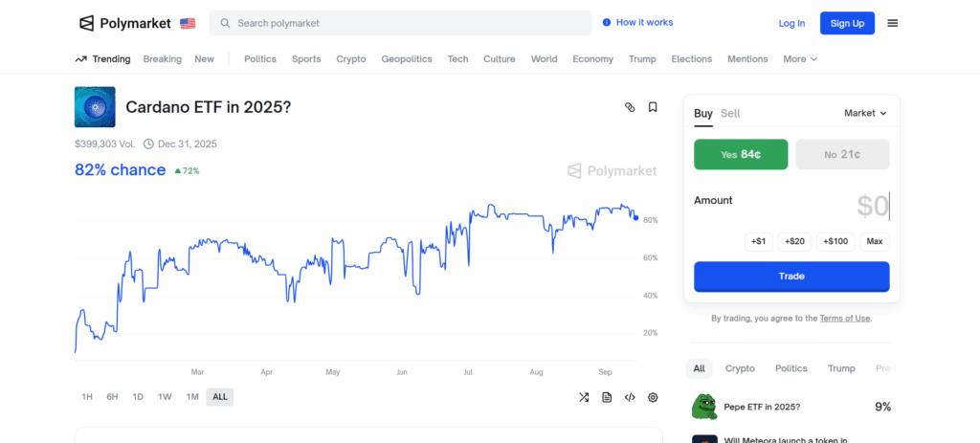Open the hamburger menu icon
Image resolution: width=980 pixels, height=443 pixels.
(893, 23)
